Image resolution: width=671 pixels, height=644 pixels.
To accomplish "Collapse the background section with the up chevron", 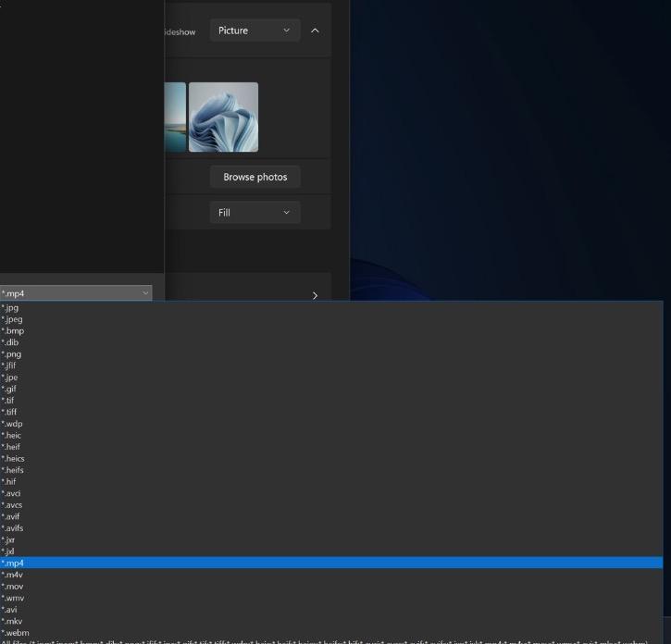I will 315,31.
